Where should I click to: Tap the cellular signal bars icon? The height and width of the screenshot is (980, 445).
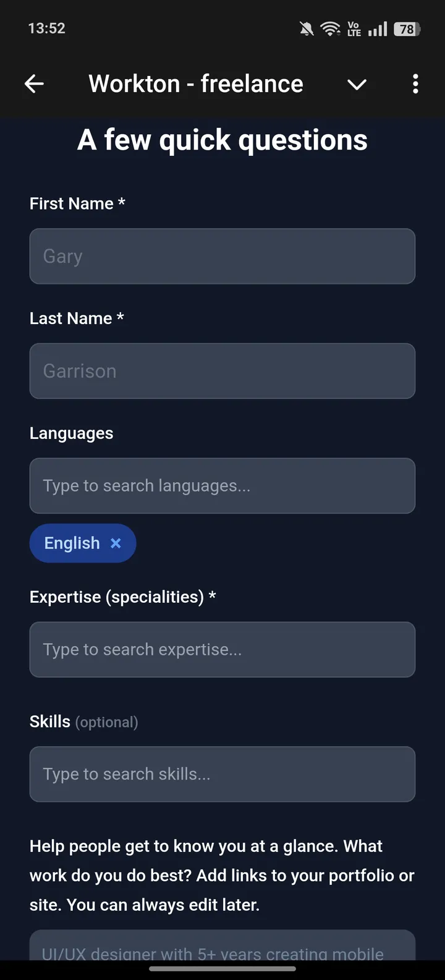[x=378, y=28]
